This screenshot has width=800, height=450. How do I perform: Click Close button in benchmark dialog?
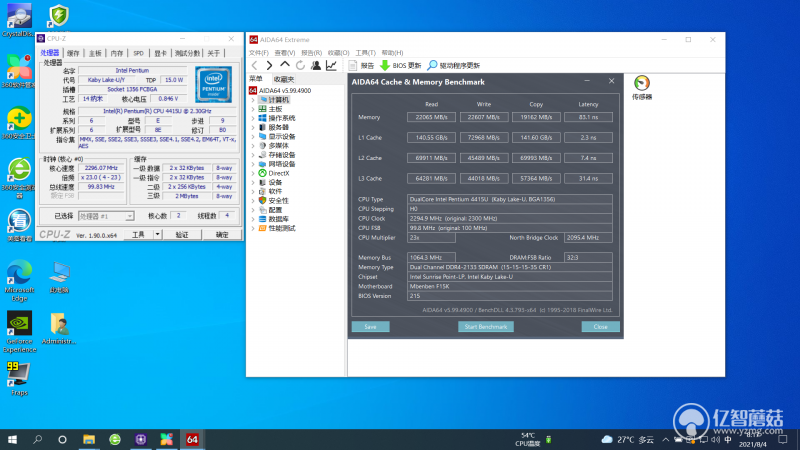[x=601, y=327]
